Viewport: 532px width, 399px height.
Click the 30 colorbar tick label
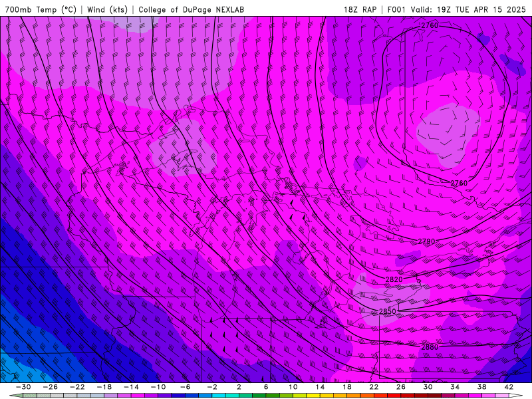[x=428, y=387]
